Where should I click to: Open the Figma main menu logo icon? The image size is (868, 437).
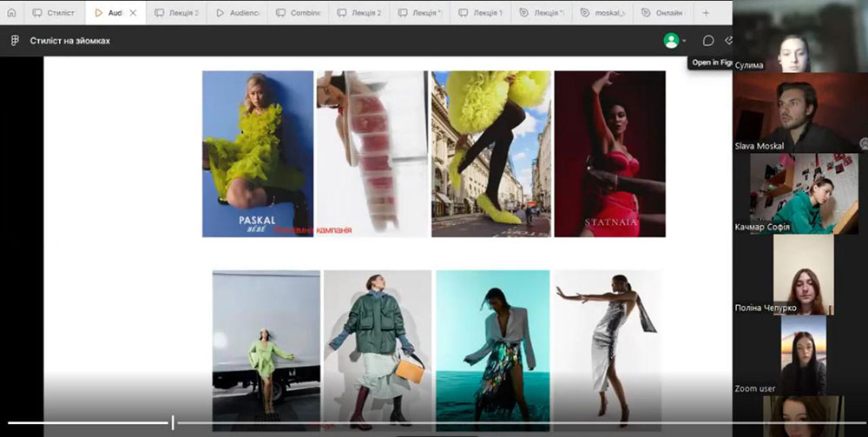tap(15, 41)
